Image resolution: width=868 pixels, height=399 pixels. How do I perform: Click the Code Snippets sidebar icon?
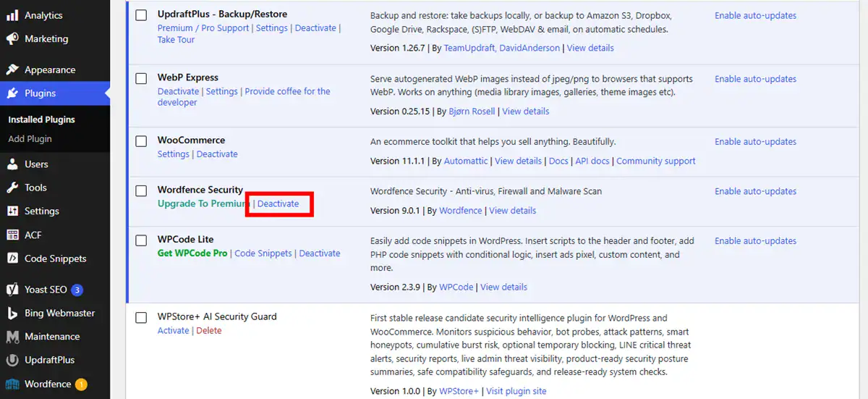click(x=12, y=259)
